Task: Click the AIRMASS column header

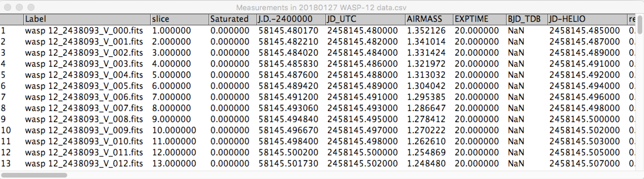Action: (428, 19)
